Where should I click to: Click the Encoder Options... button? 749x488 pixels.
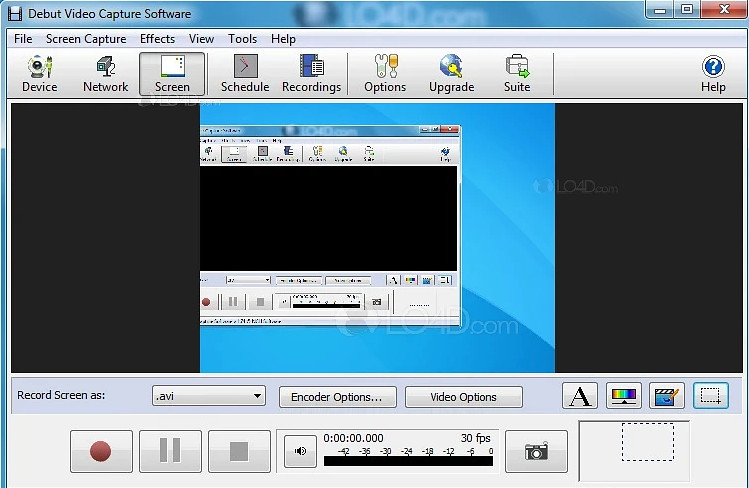coord(337,397)
